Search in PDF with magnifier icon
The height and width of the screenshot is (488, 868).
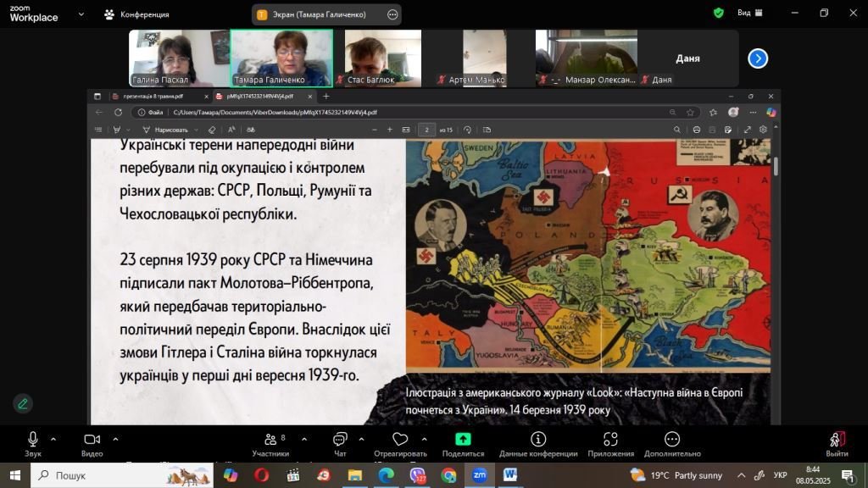coord(676,130)
